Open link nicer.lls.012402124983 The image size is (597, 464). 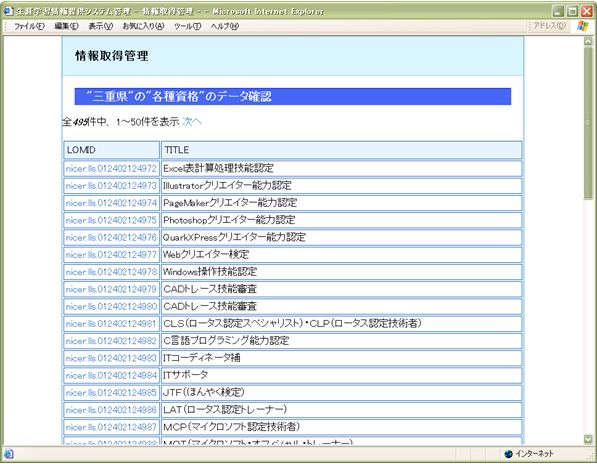[x=111, y=358]
